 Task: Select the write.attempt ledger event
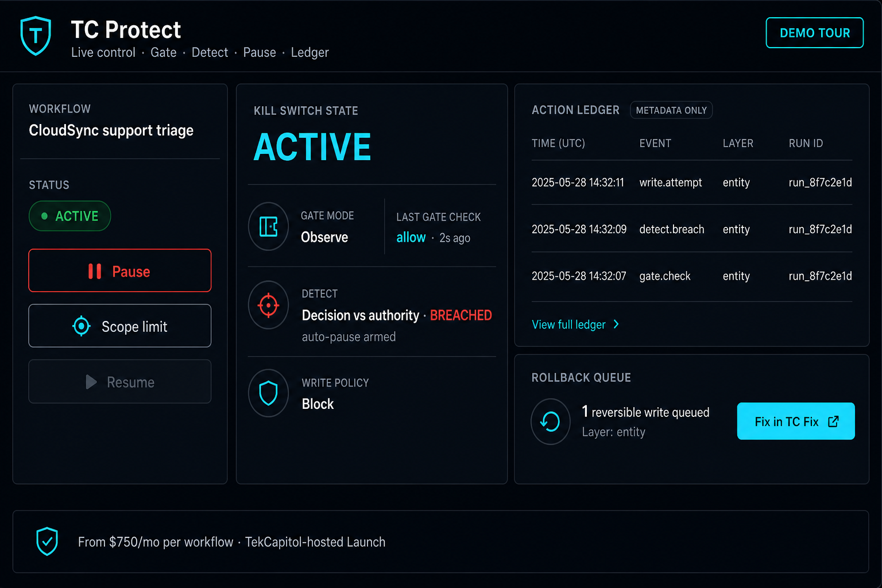click(x=671, y=183)
